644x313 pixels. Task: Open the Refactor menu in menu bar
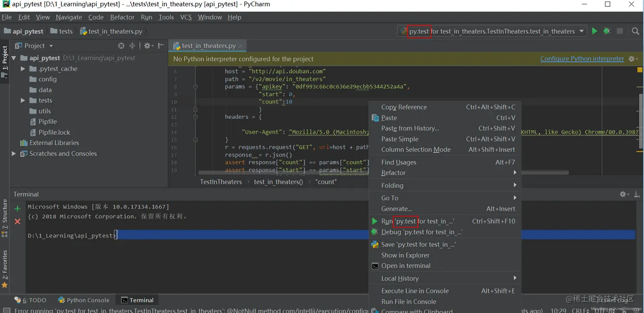(122, 17)
